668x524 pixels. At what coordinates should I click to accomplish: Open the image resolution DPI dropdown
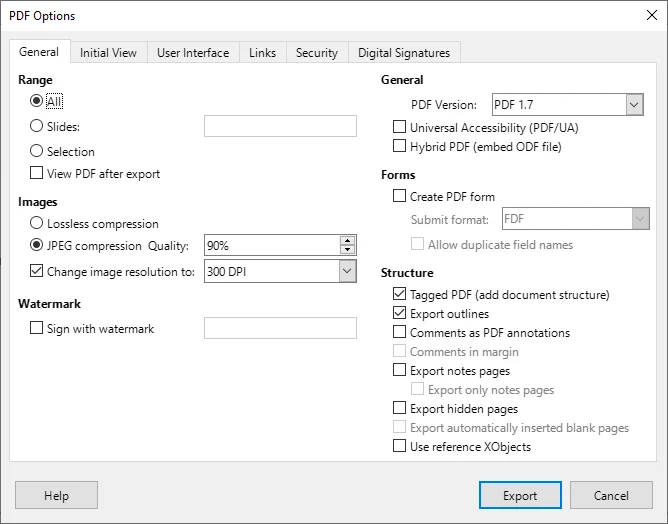coord(347,271)
